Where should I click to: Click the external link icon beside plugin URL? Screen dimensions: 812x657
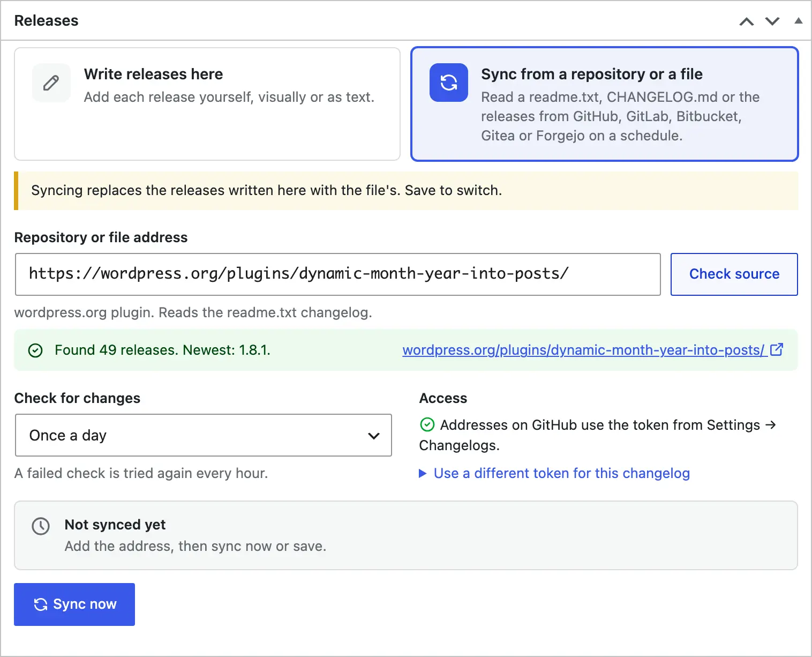pos(777,349)
